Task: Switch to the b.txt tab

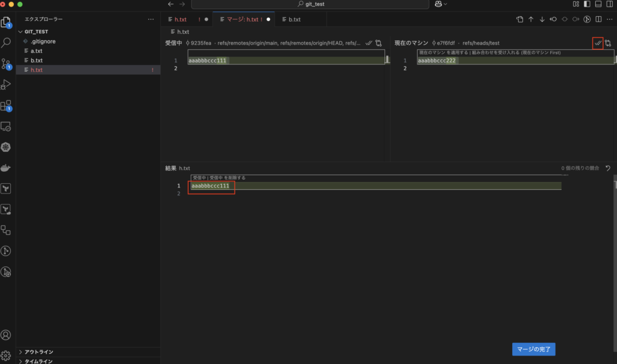Action: (x=294, y=19)
